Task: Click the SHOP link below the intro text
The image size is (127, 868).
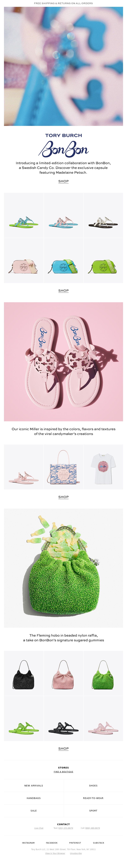Action: click(63, 181)
